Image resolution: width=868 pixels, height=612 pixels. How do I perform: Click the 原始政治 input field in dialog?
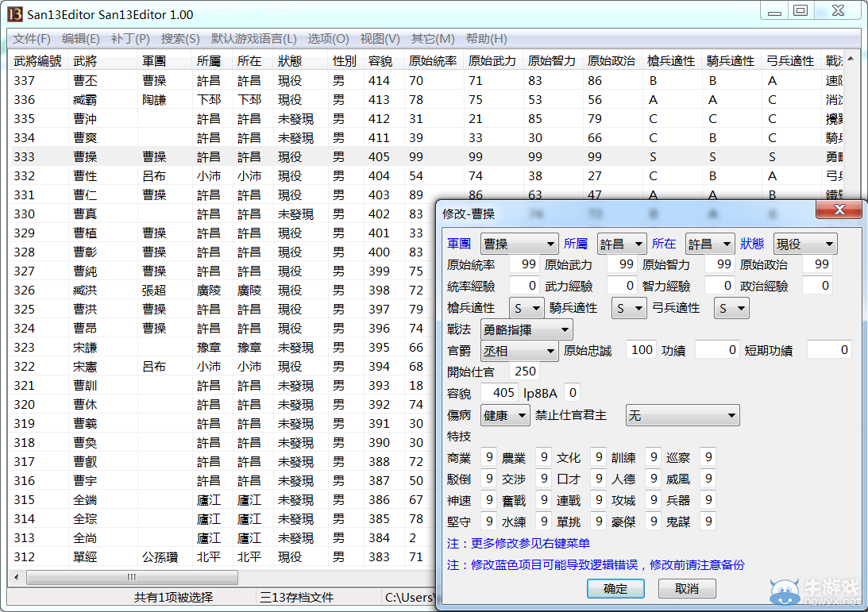point(817,264)
